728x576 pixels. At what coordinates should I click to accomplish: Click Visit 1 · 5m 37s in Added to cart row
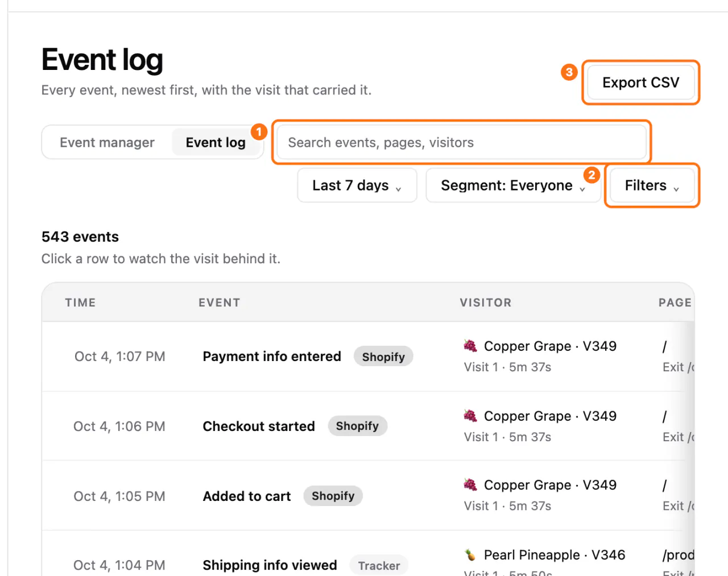pos(507,506)
